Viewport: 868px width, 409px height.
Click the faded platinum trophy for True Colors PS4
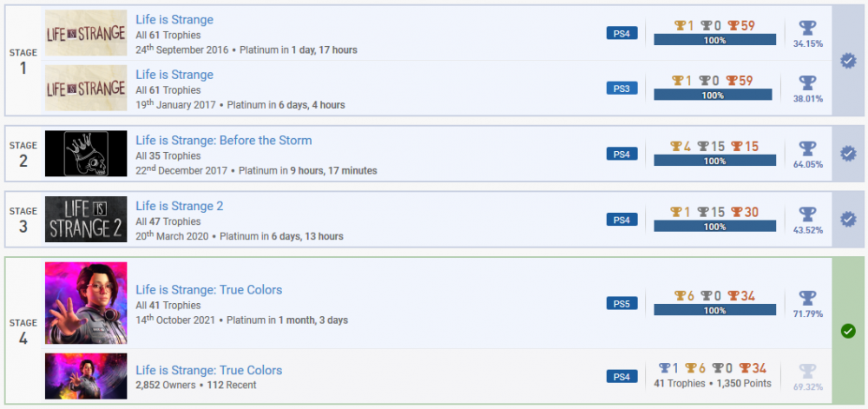coord(807,370)
